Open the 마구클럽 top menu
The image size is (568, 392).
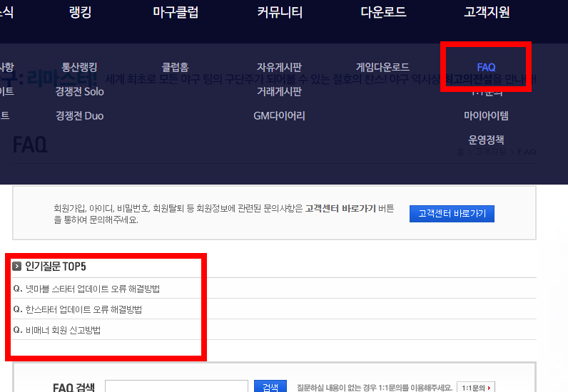pos(176,12)
